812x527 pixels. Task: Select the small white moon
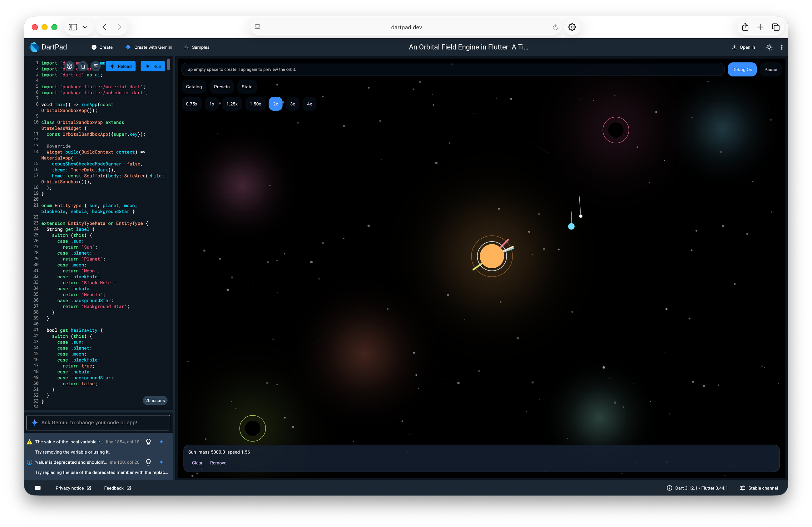point(581,216)
